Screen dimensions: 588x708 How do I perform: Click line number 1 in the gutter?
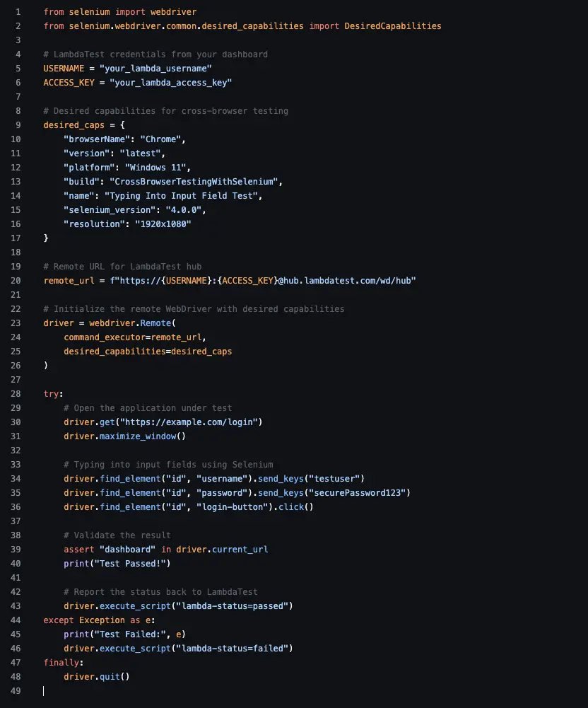point(18,12)
